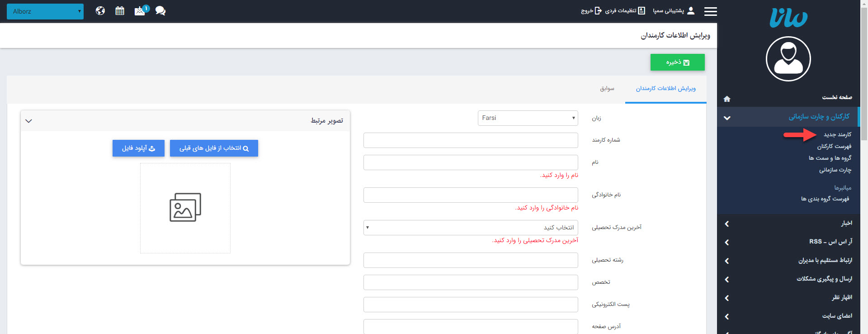Open فهرست کارکنان in the sidebar
The height and width of the screenshot is (334, 868).
834,146
